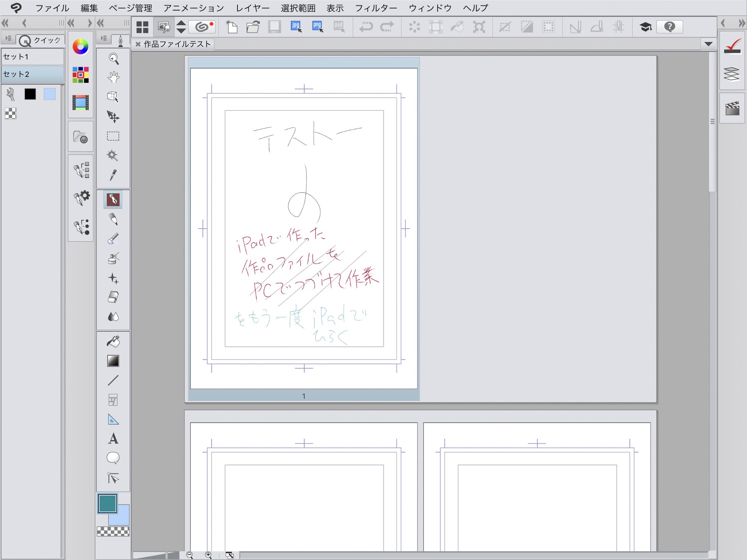Image resolution: width=747 pixels, height=560 pixels.
Task: Select the Pencil tool
Action: tap(113, 219)
